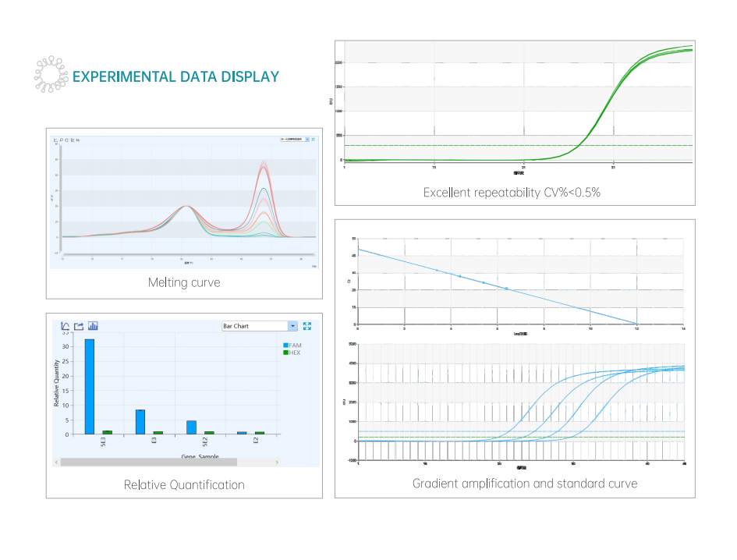Click the right arrow of the bar chart scrollbar

coord(276,463)
